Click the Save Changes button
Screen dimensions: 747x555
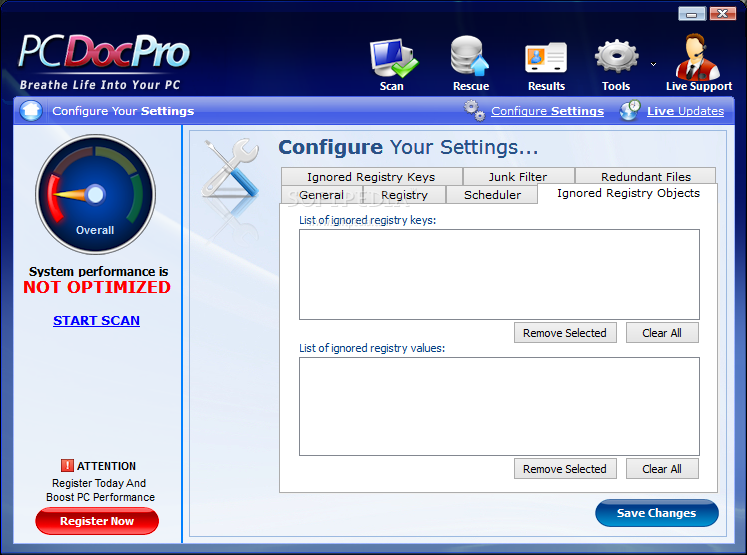(x=656, y=513)
